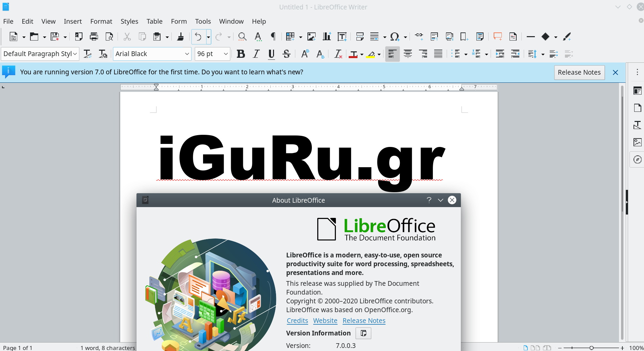Open the Credits link in About dialog

(x=297, y=321)
